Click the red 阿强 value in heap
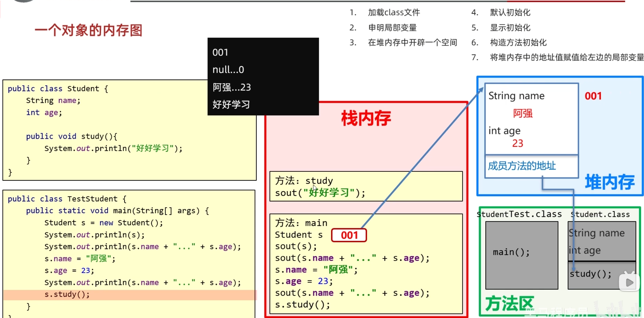This screenshot has height=318, width=644. [523, 113]
